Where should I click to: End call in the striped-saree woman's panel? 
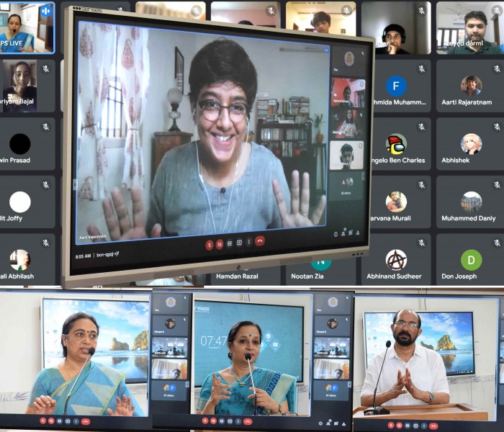tap(86, 421)
